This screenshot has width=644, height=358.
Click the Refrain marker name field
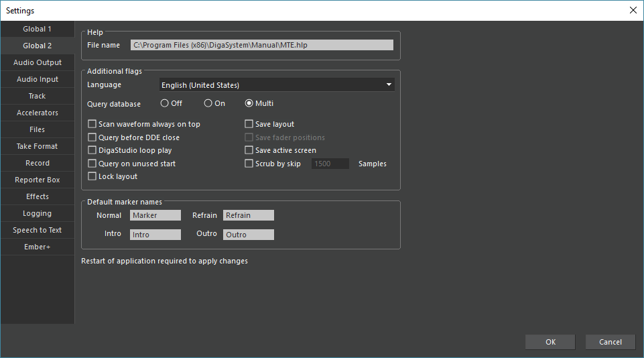(x=248, y=215)
